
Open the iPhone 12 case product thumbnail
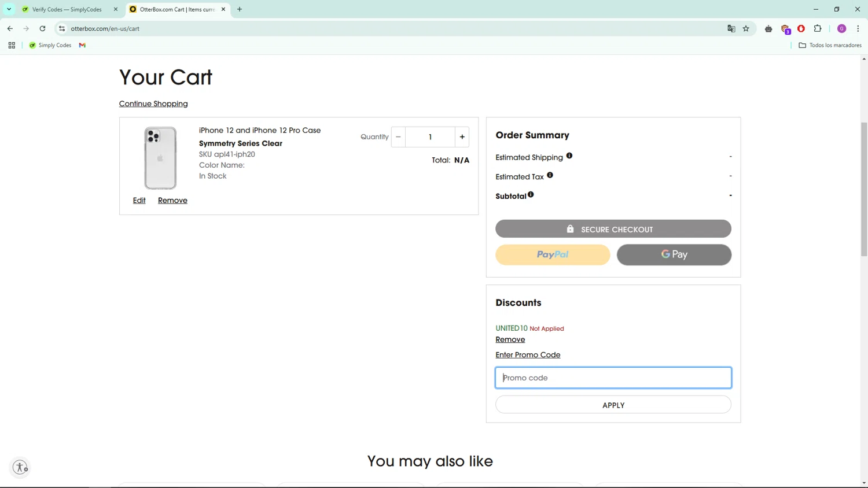(160, 158)
